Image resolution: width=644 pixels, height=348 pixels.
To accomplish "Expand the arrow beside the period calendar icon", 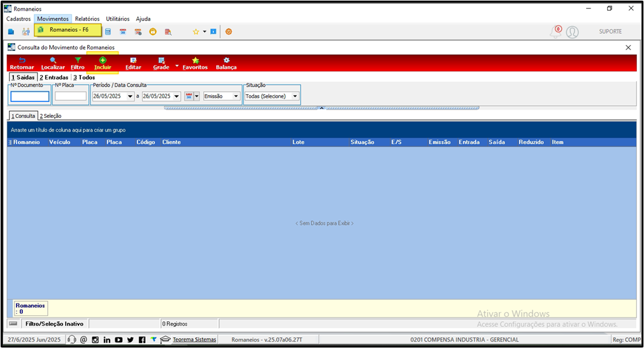I will click(197, 96).
